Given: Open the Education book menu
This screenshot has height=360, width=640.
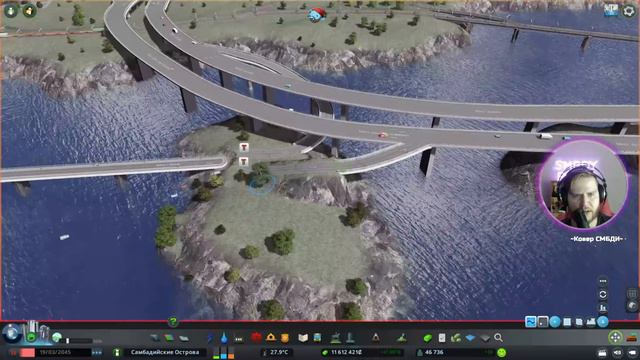Looking at the screenshot, I should [x=303, y=338].
